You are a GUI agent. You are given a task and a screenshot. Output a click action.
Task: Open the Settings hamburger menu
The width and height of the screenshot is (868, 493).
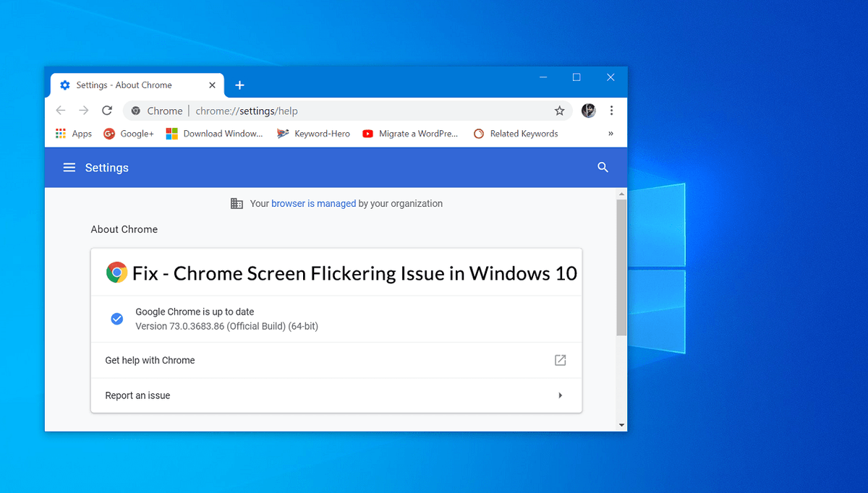point(69,168)
